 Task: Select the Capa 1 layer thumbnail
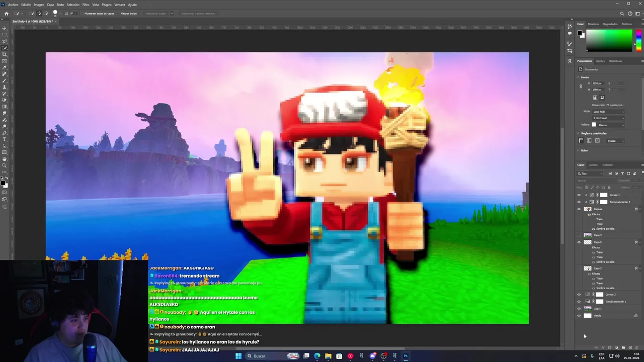click(x=587, y=309)
